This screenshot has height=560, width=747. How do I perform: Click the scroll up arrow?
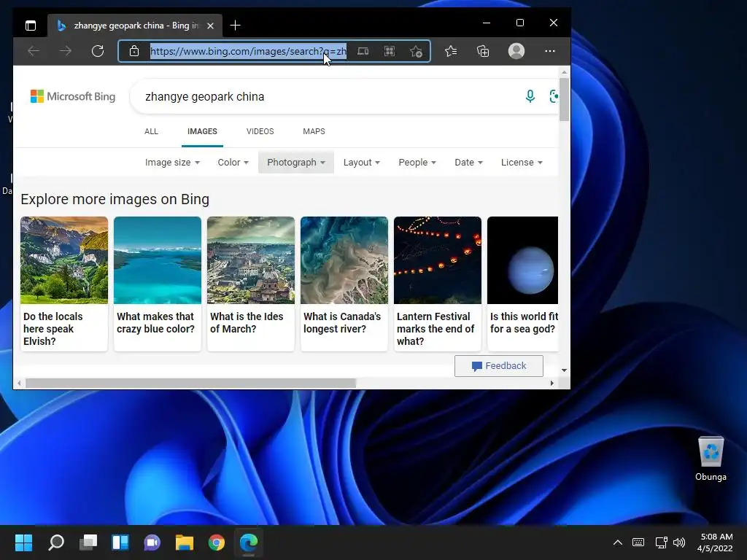pyautogui.click(x=564, y=72)
